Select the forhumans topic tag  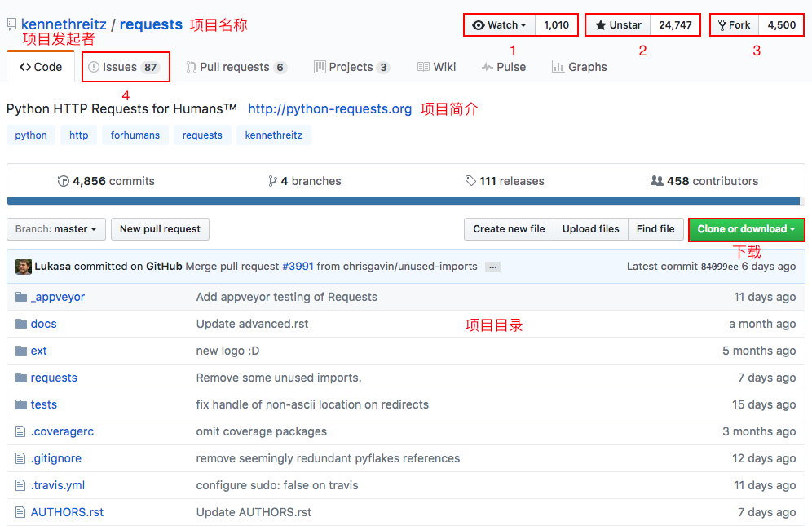point(135,135)
